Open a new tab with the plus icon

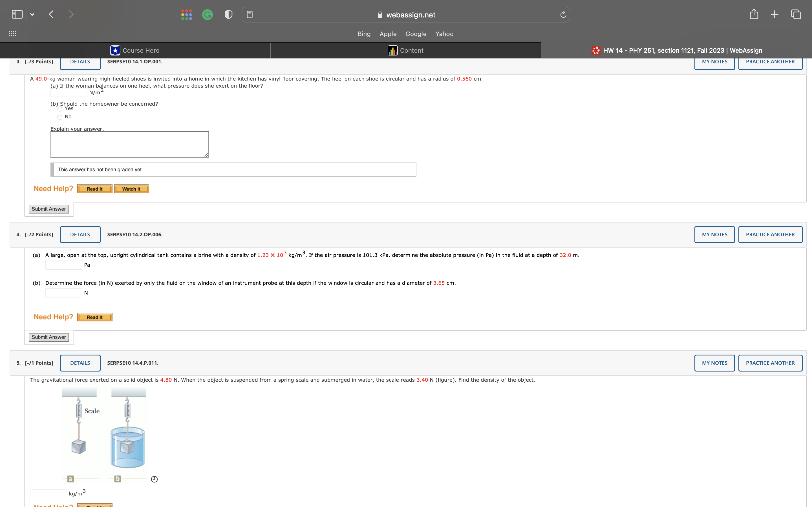[x=775, y=14]
